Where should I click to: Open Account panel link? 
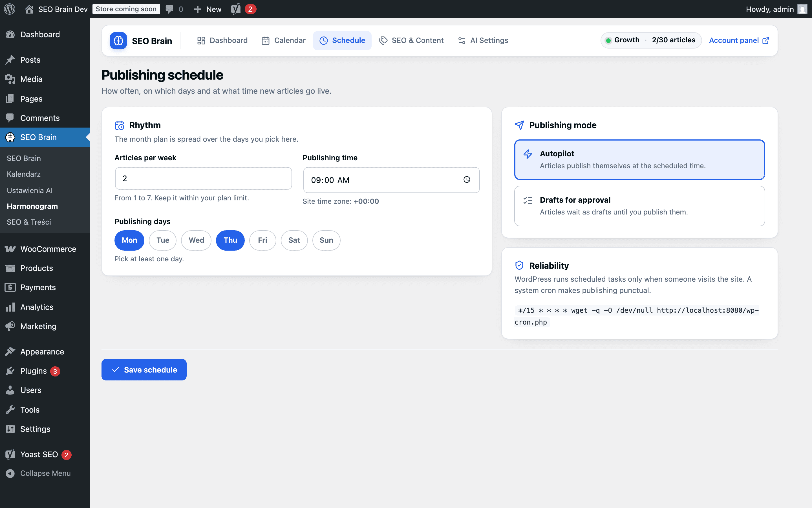click(739, 40)
